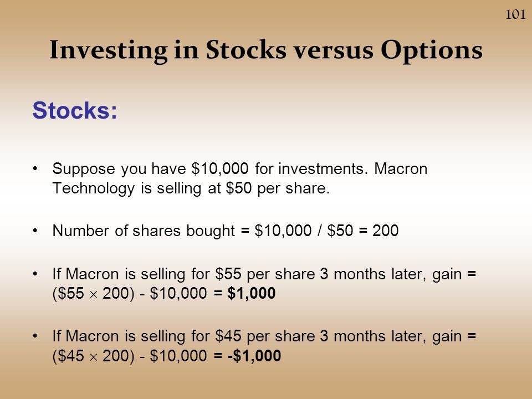Click the third bullet point marker

point(35,273)
